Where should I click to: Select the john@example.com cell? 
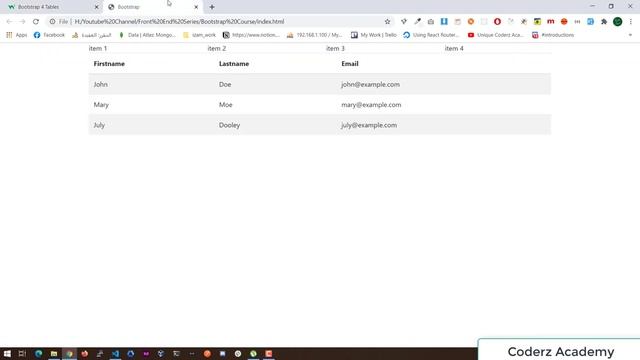pos(371,84)
